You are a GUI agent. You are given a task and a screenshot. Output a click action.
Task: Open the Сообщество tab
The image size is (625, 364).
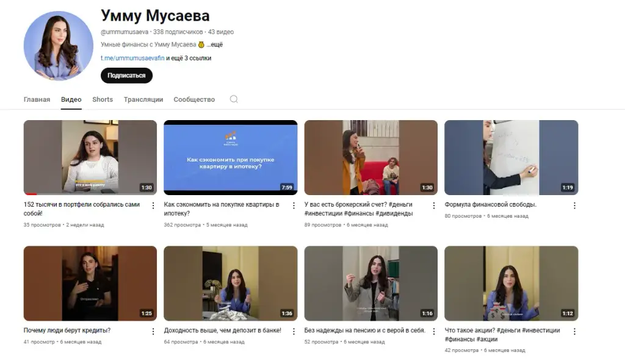click(194, 99)
